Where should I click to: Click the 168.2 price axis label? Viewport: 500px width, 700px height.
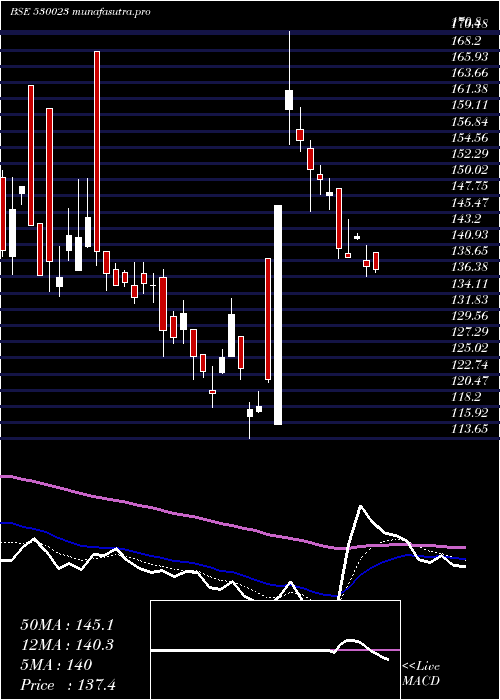[x=466, y=41]
